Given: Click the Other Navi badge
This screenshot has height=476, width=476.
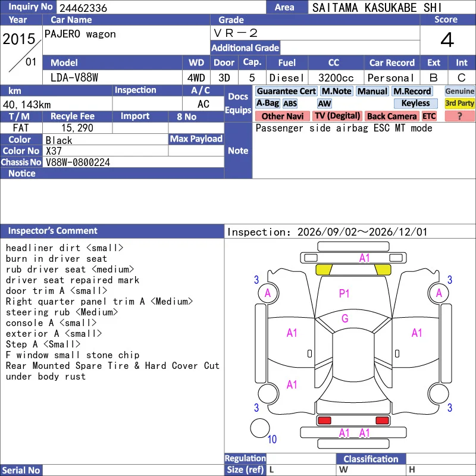Looking at the screenshot, I should (x=282, y=116).
